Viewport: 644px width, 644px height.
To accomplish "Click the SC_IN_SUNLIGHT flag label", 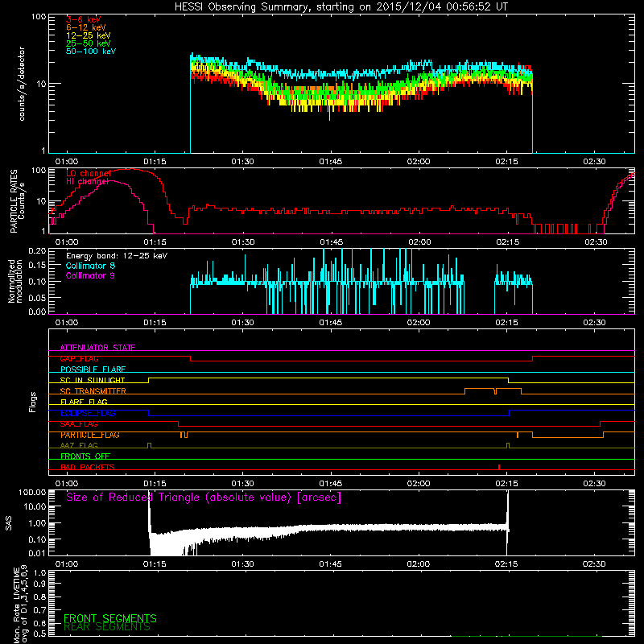I will coord(93,380).
